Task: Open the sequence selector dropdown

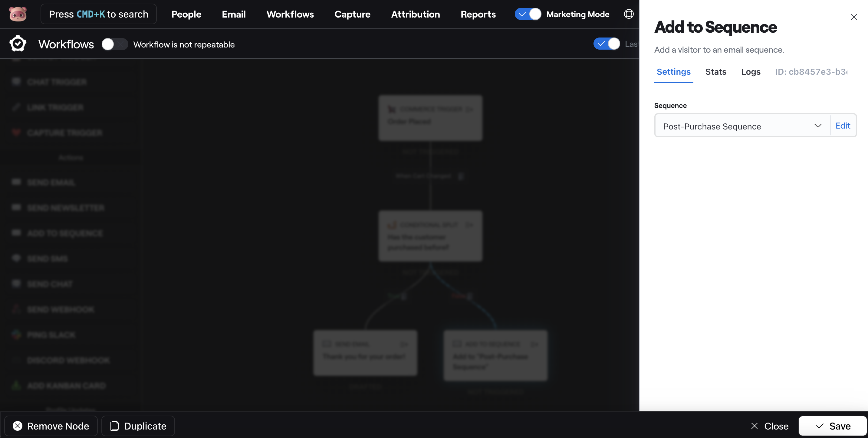Action: pos(741,125)
